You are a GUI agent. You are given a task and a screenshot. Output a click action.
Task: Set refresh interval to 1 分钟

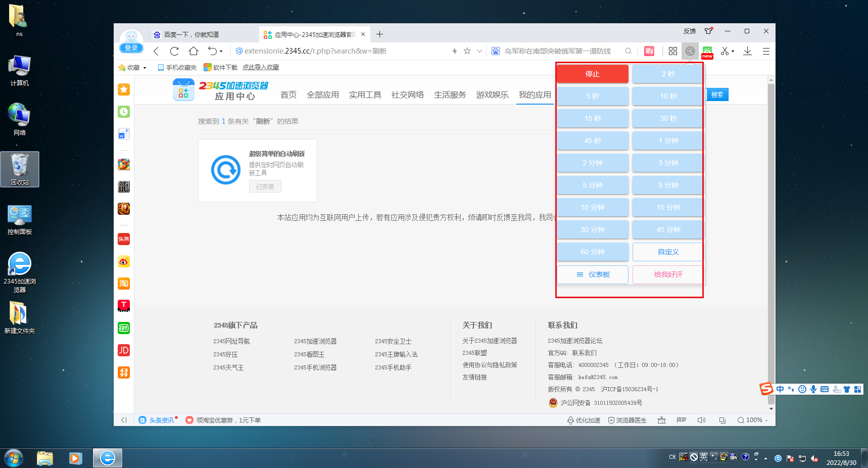(667, 141)
